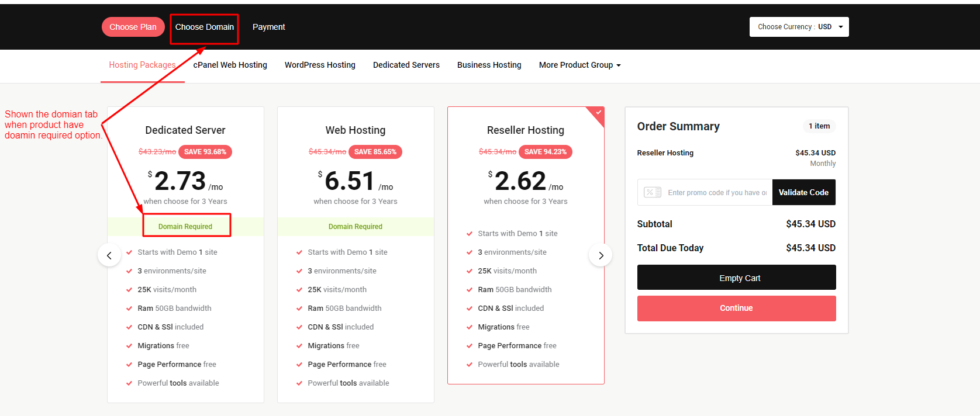980x416 pixels.
Task: Go to previous hosting packages slide
Action: pyautogui.click(x=109, y=255)
